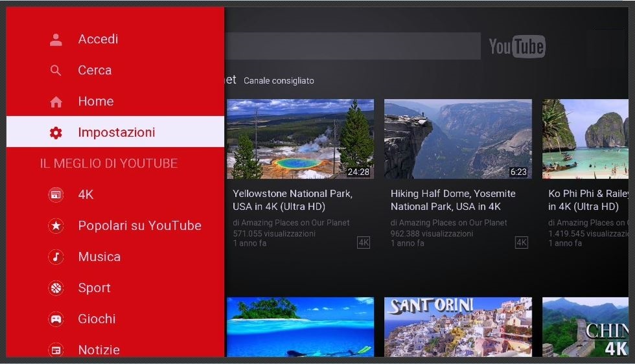635x364 pixels.
Task: Click the Popolari su YouTube star icon
Action: point(56,225)
